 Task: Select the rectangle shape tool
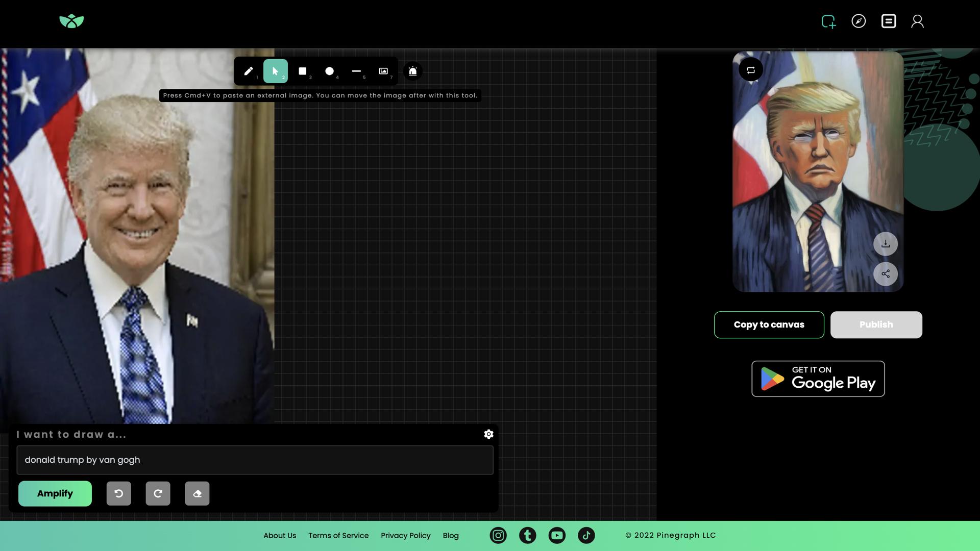pos(302,71)
